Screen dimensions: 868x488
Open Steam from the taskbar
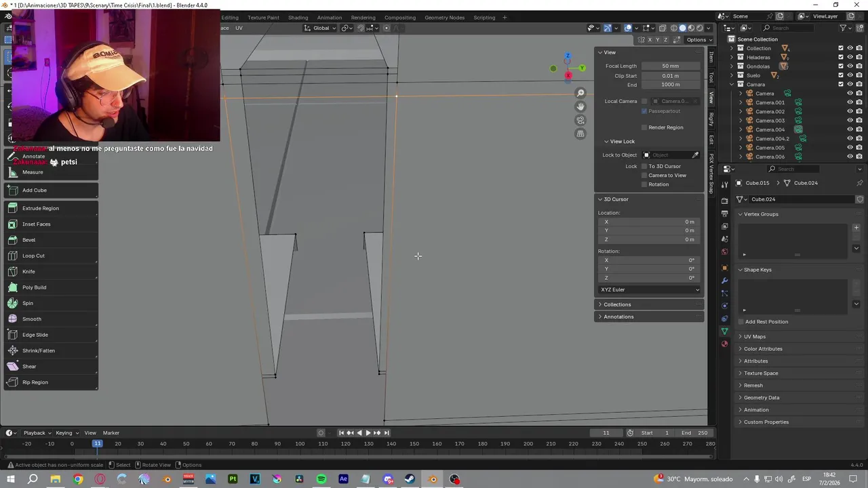tap(410, 479)
